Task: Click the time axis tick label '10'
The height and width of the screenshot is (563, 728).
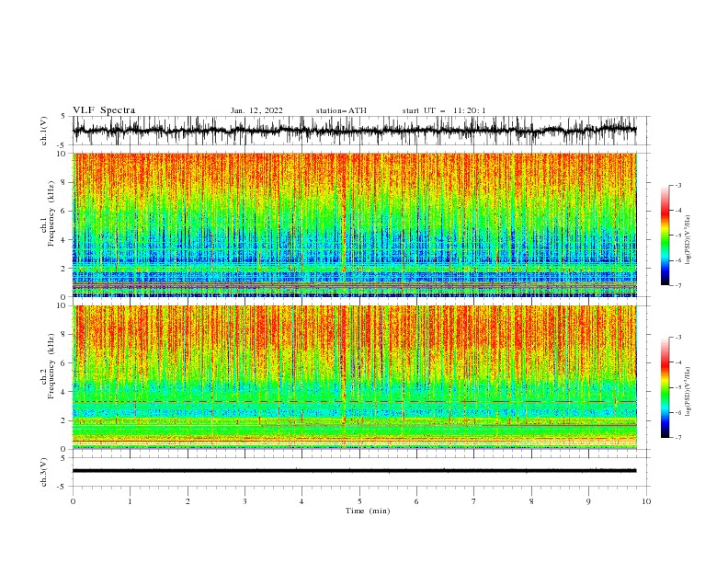Action: coord(646,501)
